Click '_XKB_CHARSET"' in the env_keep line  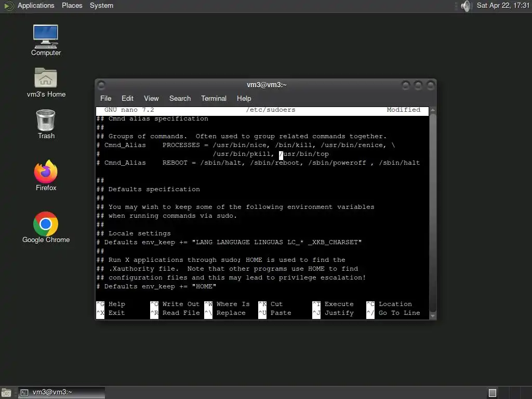tap(335, 242)
